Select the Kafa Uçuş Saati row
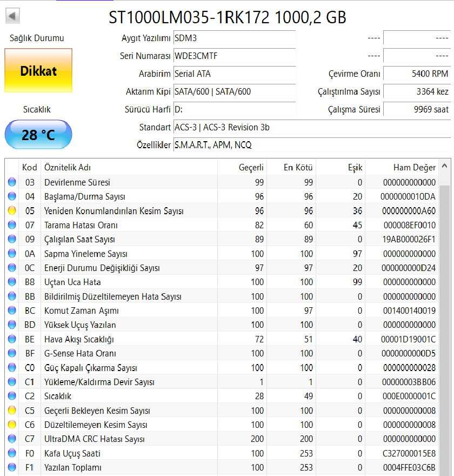This screenshot has width=454, height=476. click(x=222, y=453)
